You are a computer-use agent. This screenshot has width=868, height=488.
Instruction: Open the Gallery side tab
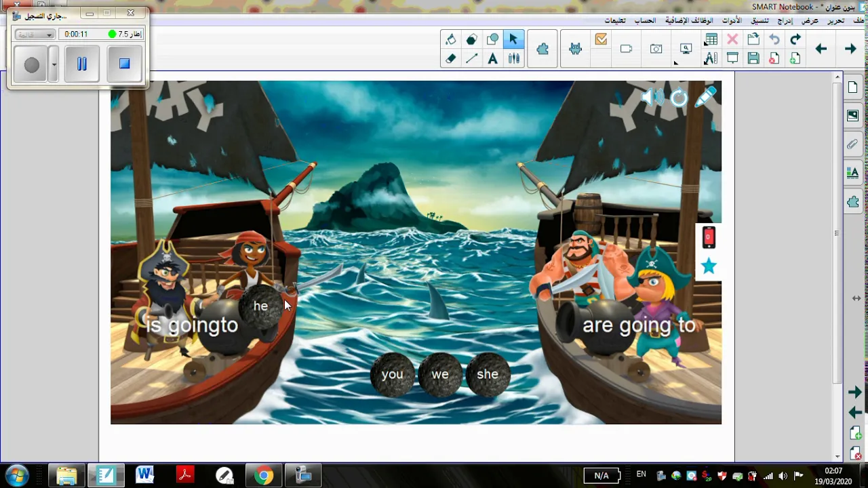[853, 116]
